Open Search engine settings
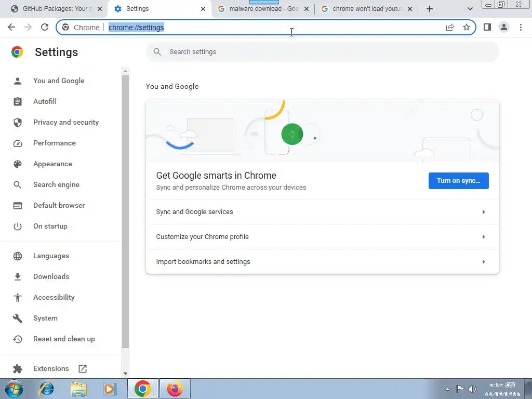The height and width of the screenshot is (399, 532). point(56,184)
